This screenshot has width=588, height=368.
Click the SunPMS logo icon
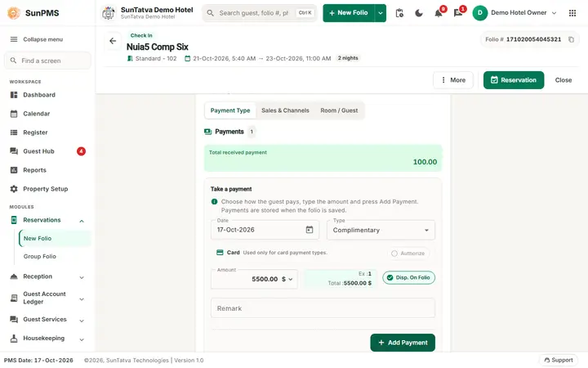tap(14, 13)
